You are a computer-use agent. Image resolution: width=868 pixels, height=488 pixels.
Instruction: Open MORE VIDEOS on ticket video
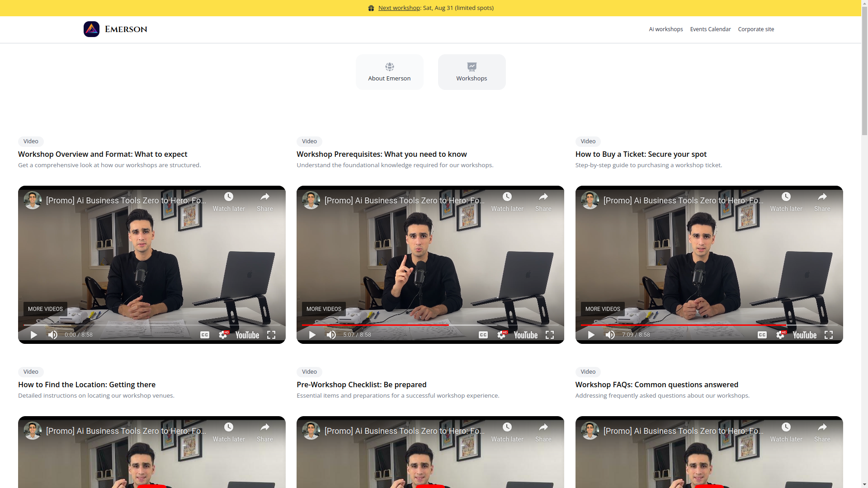point(603,309)
